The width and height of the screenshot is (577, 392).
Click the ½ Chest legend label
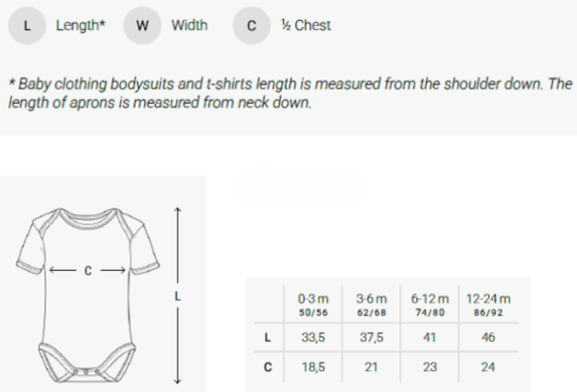coord(306,26)
